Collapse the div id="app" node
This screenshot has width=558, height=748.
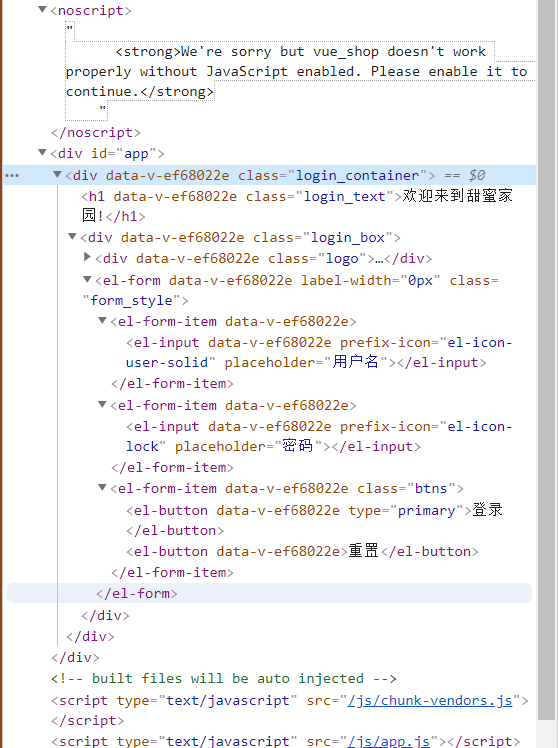(42, 153)
